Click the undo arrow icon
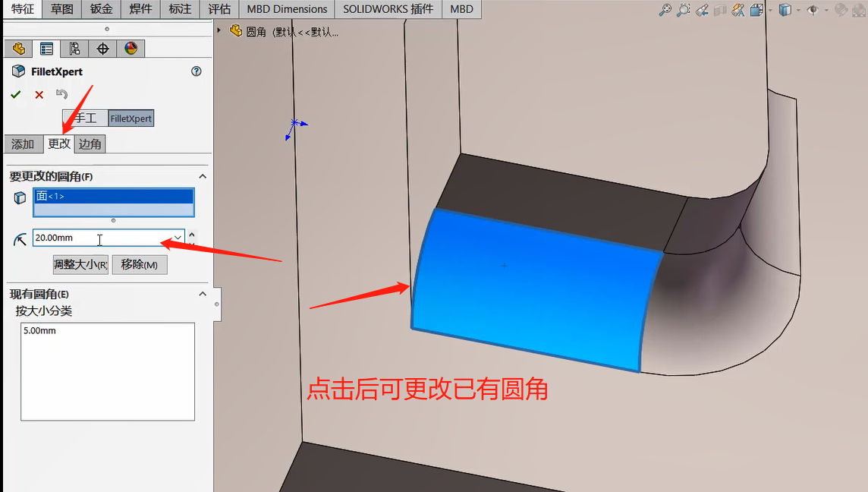The width and height of the screenshot is (868, 492). click(x=61, y=94)
